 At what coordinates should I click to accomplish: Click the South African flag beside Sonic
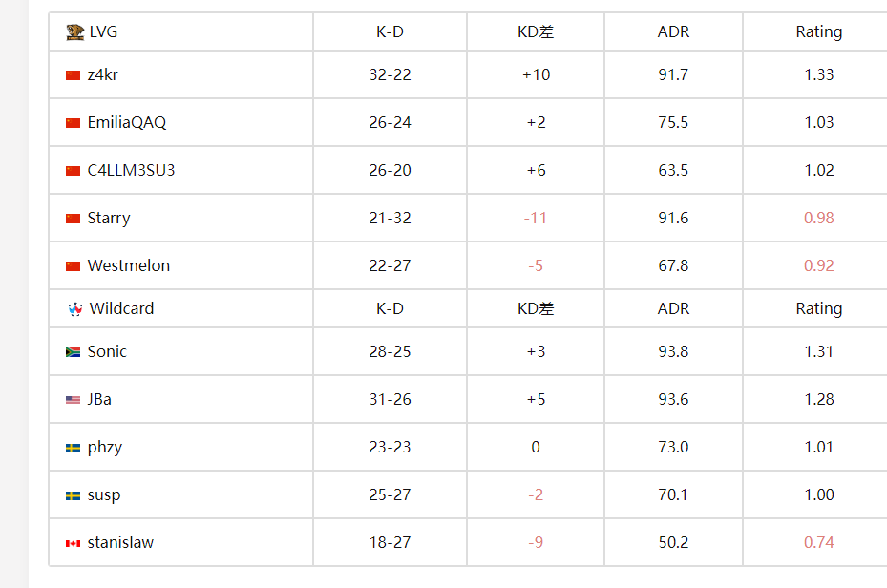73,352
